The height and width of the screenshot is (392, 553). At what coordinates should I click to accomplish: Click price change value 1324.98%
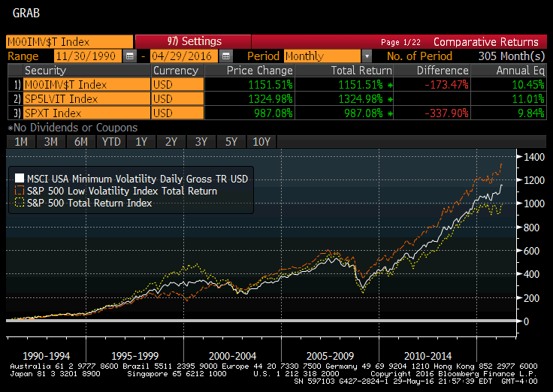point(270,99)
